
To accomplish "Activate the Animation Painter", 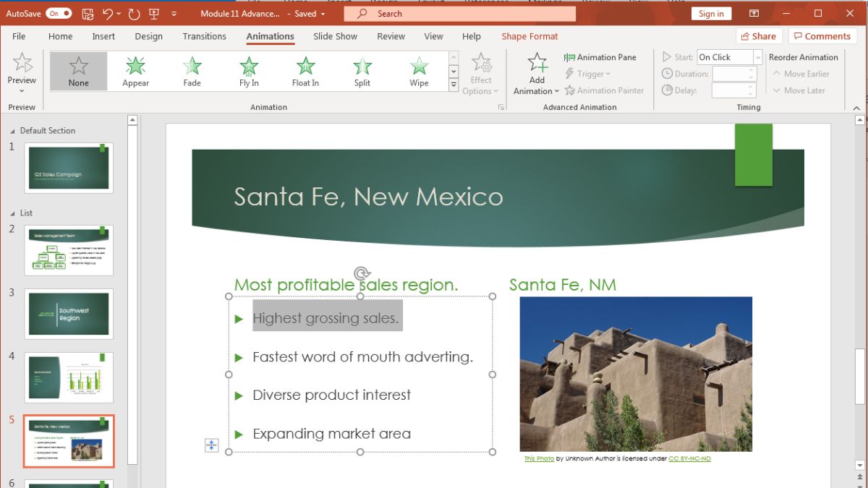I will 605,90.
